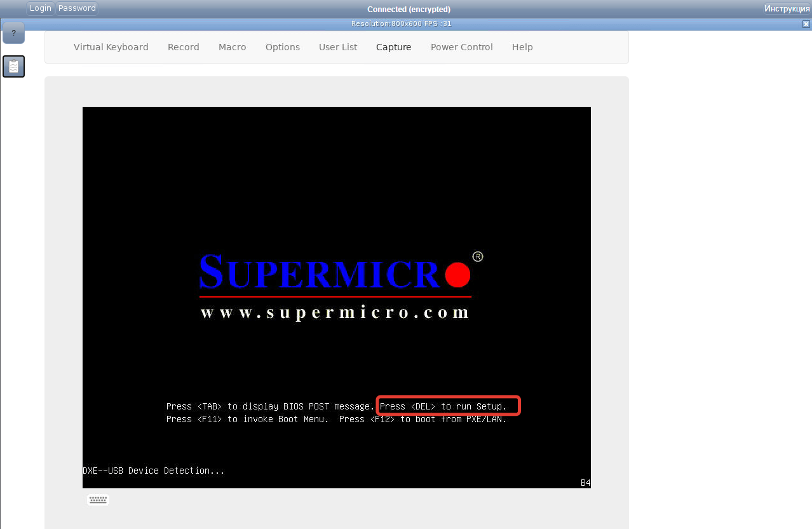
Task: Open the Macro menu
Action: 233,47
